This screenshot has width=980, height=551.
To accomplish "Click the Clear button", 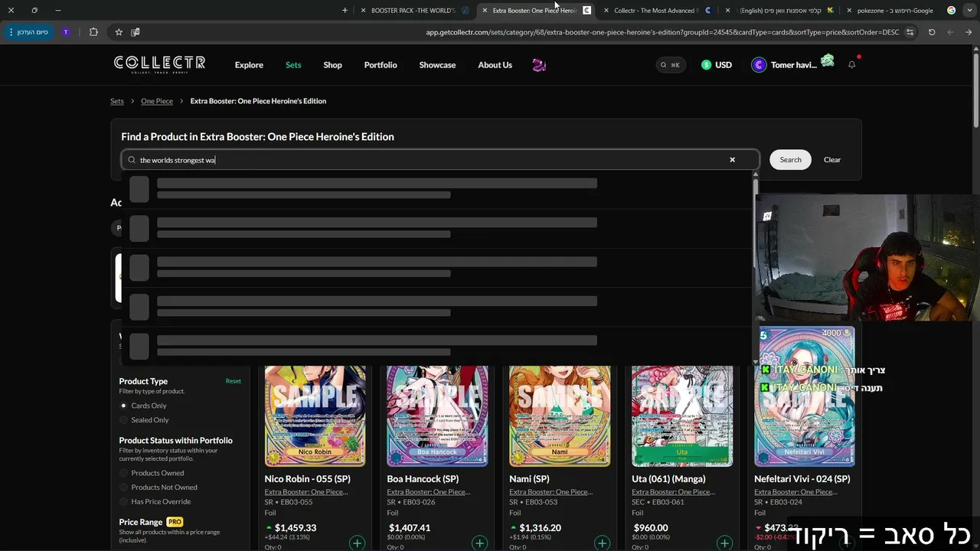I will pyautogui.click(x=832, y=160).
